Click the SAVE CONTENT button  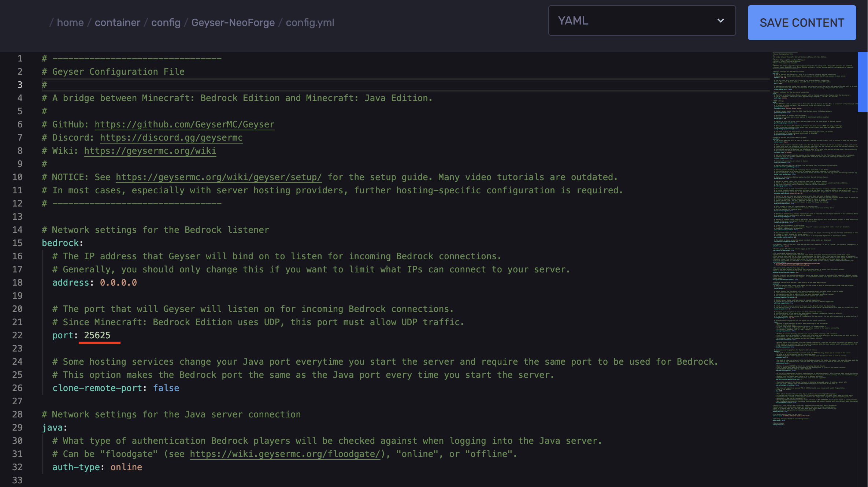tap(801, 23)
